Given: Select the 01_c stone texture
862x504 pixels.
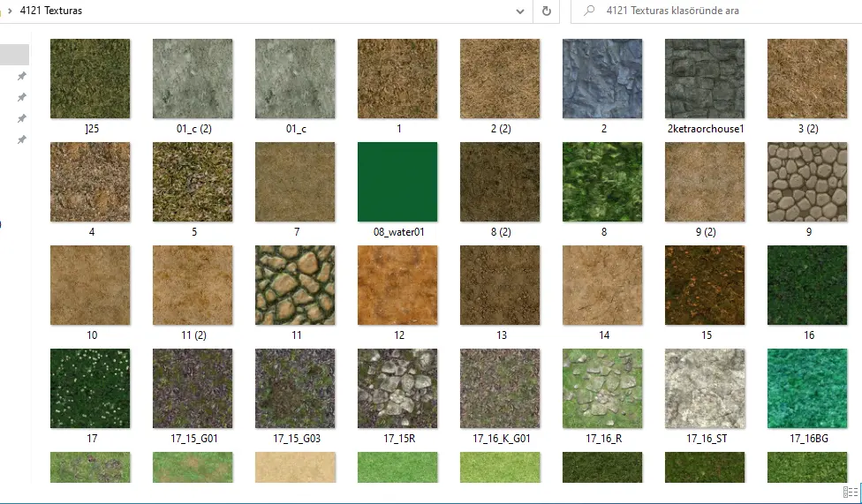Looking at the screenshot, I should point(295,79).
